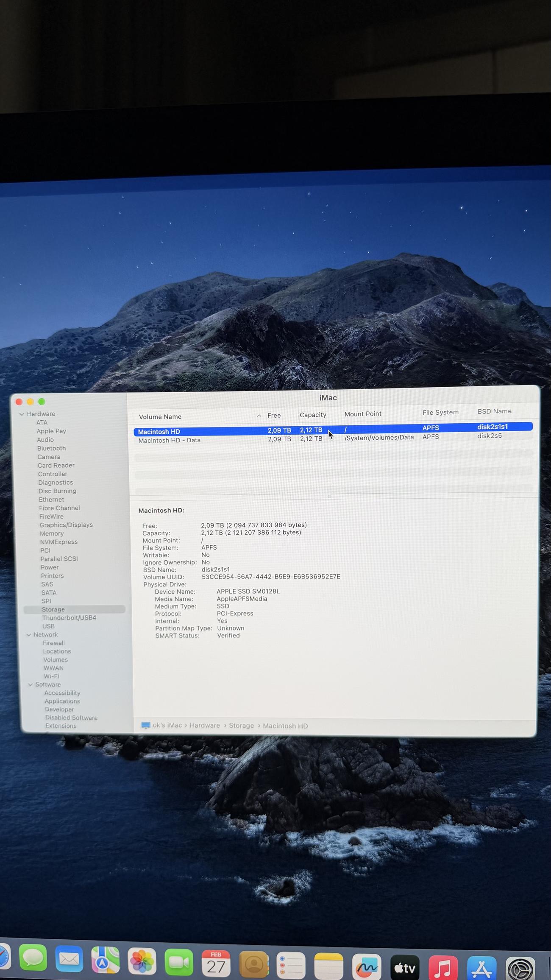
Task: Open the Photos app icon
Action: click(x=142, y=961)
